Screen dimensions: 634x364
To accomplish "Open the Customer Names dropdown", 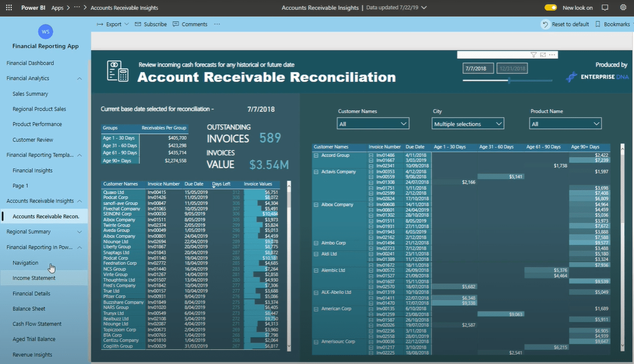I will click(373, 124).
